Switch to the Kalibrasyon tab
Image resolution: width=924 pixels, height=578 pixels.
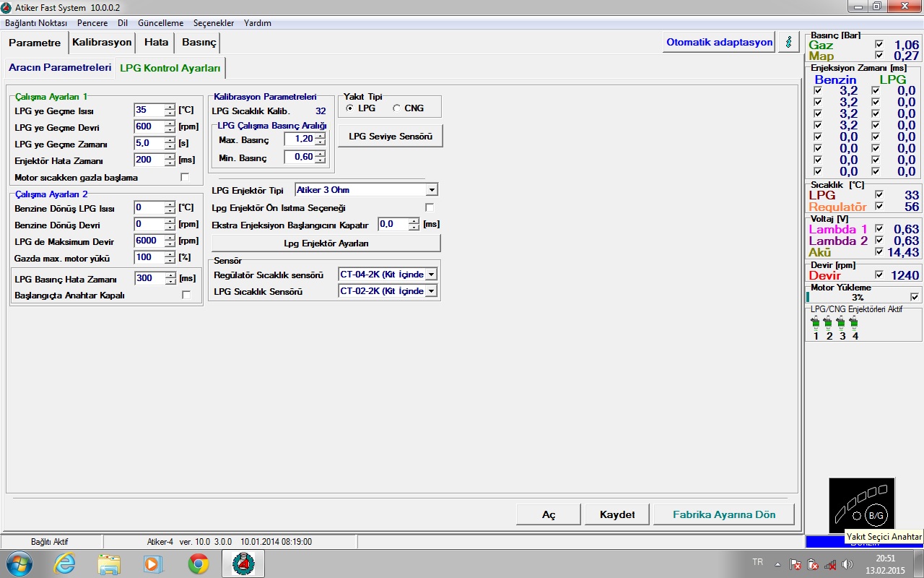[x=102, y=42]
